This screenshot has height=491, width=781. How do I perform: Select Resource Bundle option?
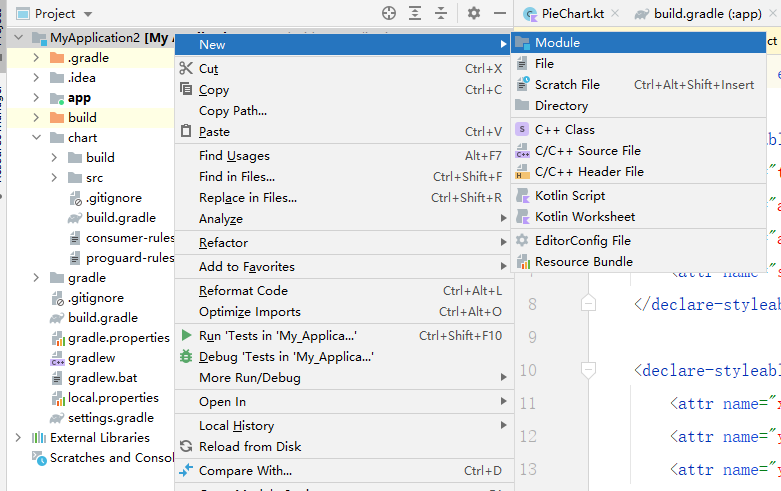(639, 261)
